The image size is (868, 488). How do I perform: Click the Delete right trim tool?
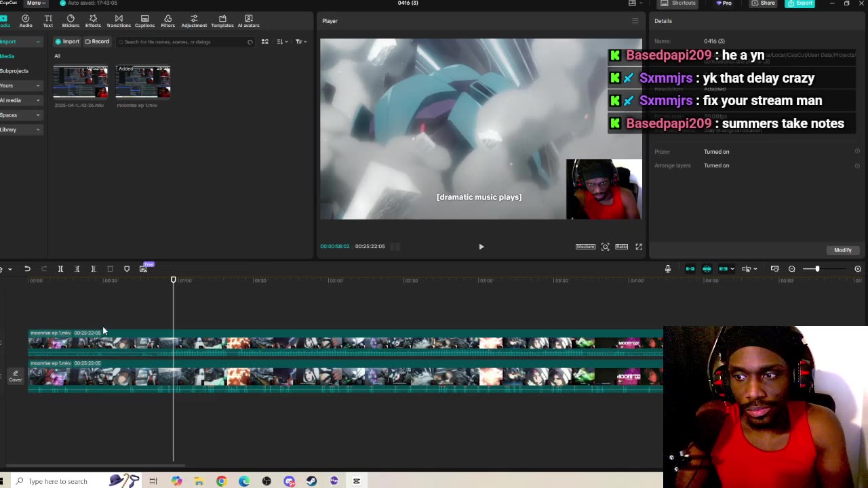click(x=94, y=269)
